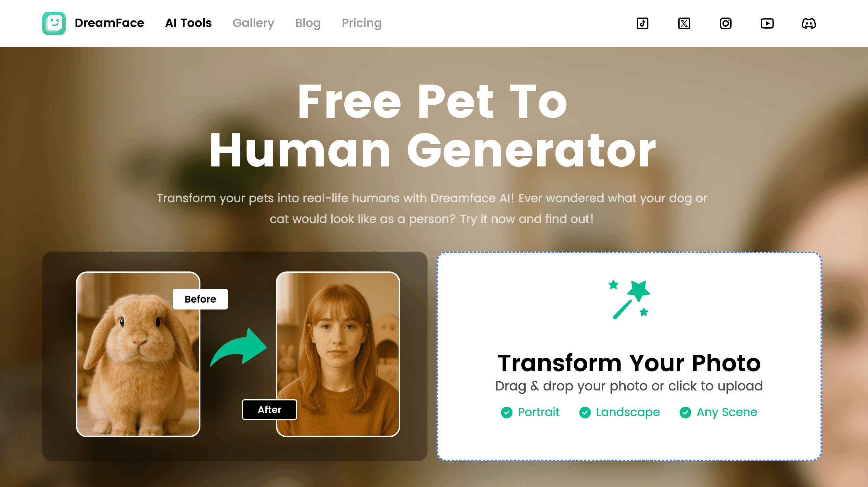
Task: Select the woman After thumbnail
Action: 338,354
